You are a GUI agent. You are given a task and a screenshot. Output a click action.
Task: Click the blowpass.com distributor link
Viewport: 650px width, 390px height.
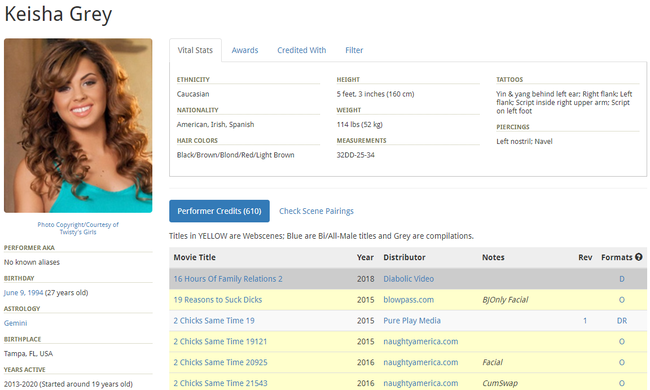pos(408,300)
